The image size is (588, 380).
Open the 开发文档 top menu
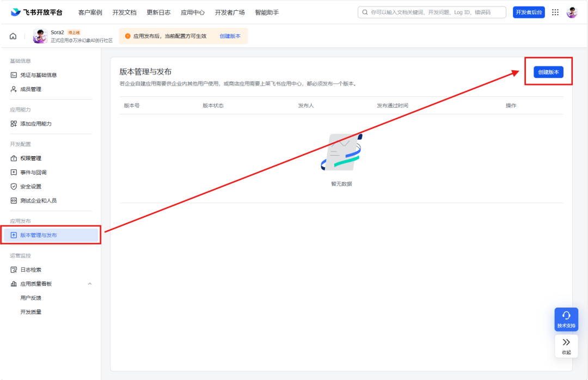click(124, 13)
